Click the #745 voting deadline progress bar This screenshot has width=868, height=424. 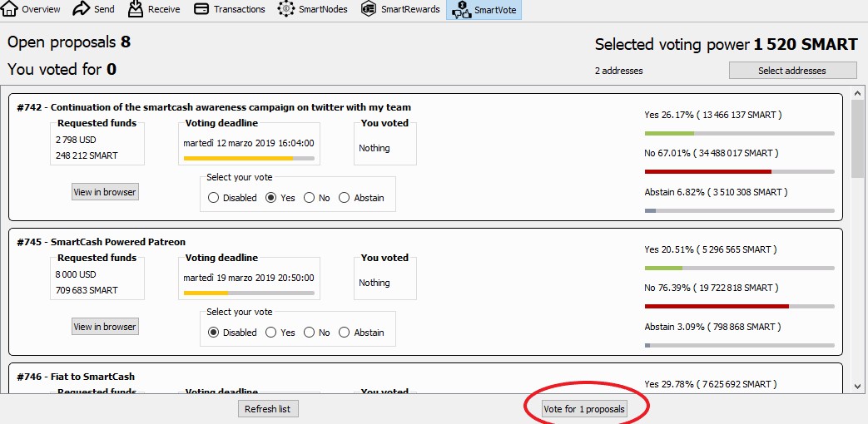[249, 293]
